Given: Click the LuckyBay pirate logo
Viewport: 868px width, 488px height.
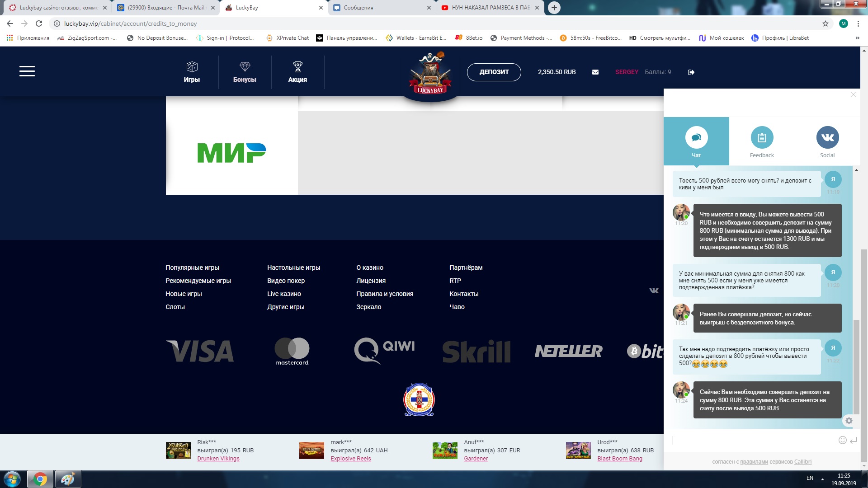Looking at the screenshot, I should pos(430,74).
